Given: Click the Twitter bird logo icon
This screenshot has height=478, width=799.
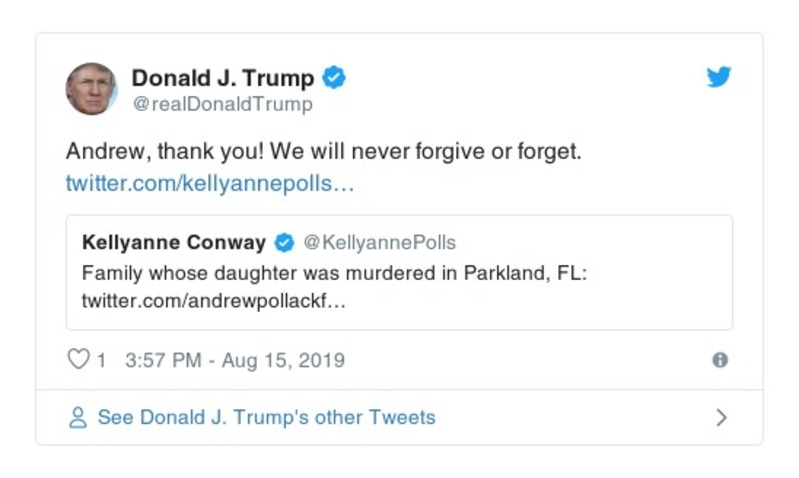Looking at the screenshot, I should (719, 78).
